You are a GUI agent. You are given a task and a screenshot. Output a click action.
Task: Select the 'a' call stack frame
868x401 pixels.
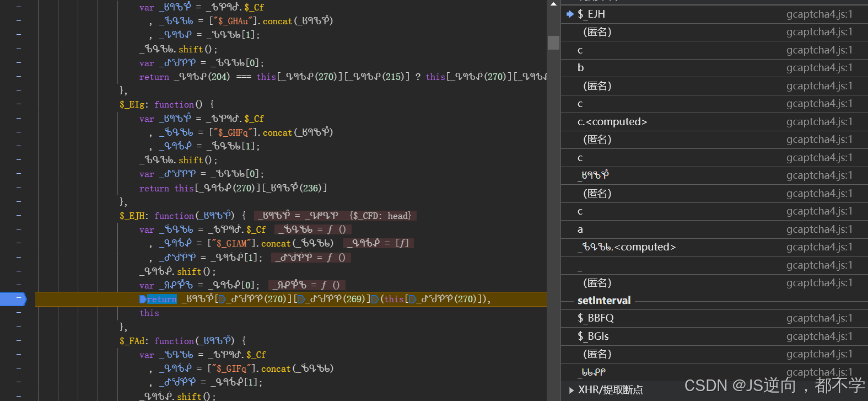tap(714, 229)
